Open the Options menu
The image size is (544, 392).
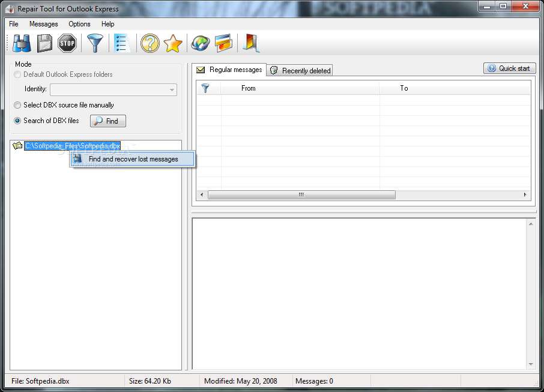[x=79, y=24]
